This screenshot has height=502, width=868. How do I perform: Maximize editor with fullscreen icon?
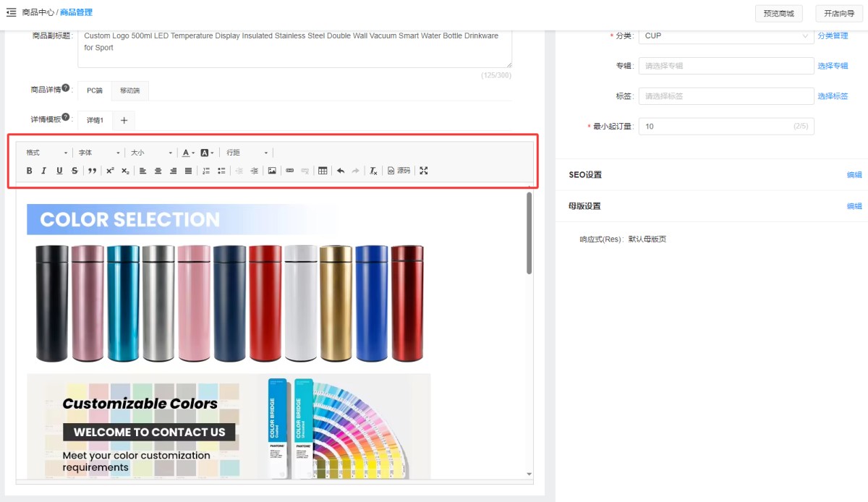[424, 171]
